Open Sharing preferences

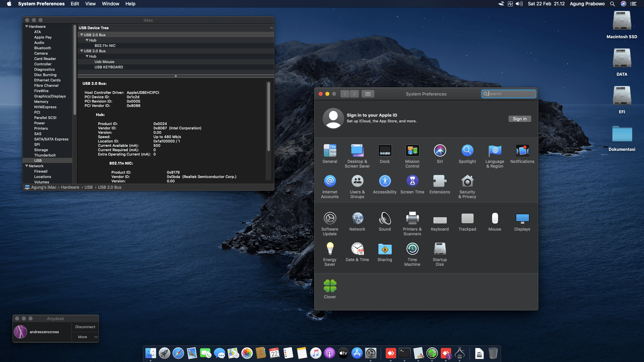point(385,252)
